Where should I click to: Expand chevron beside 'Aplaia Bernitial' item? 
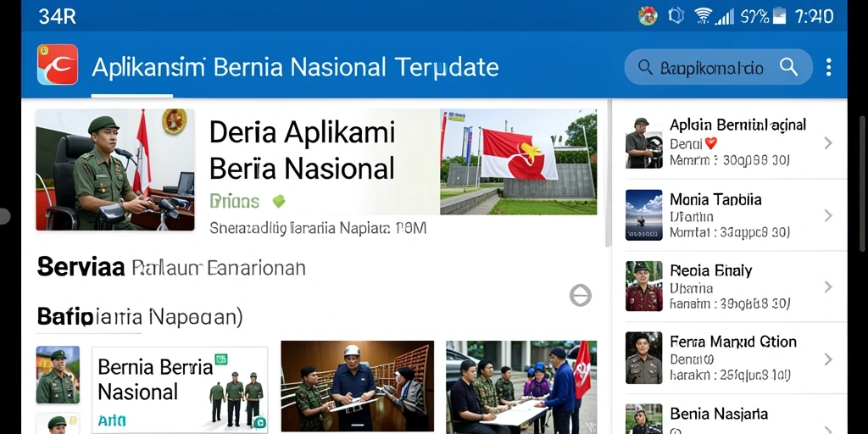pyautogui.click(x=828, y=143)
